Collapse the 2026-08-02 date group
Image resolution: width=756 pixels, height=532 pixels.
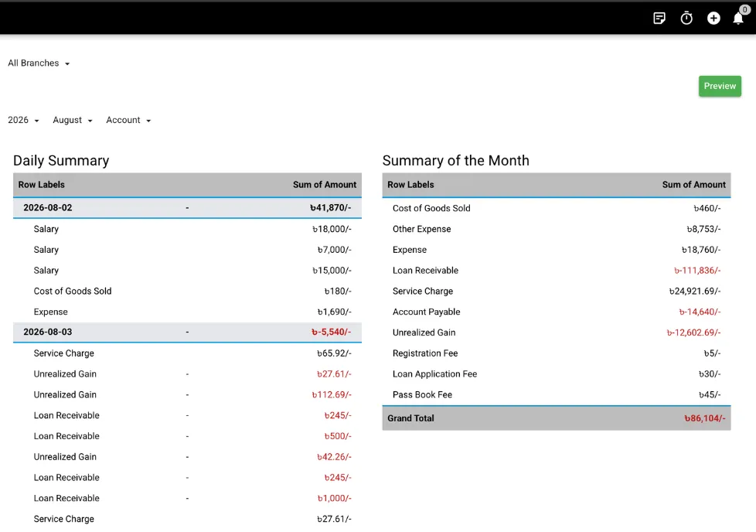187,208
